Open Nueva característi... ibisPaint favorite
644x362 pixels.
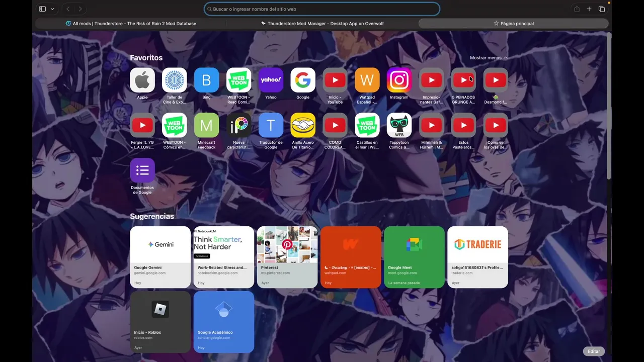coord(238,125)
